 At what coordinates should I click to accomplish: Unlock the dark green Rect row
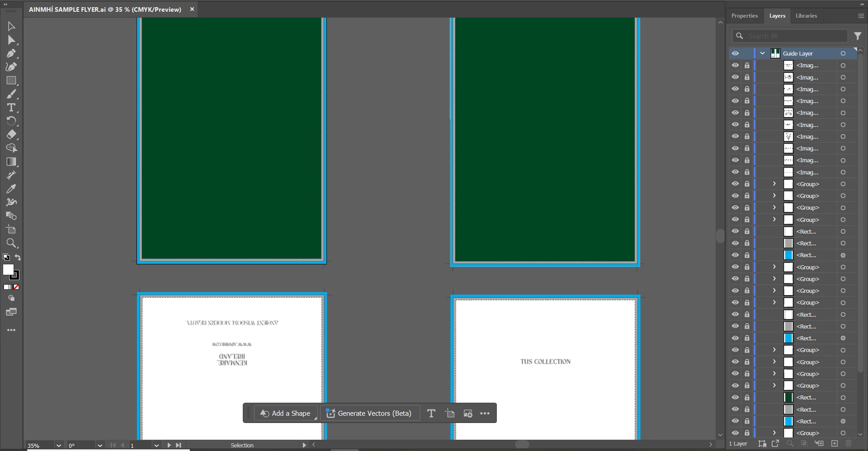coord(747,398)
